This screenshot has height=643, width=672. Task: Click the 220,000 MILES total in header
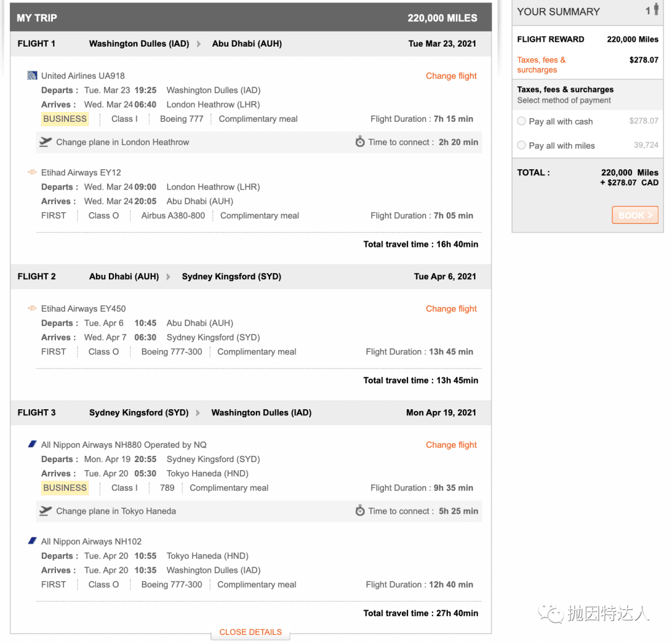442,18
